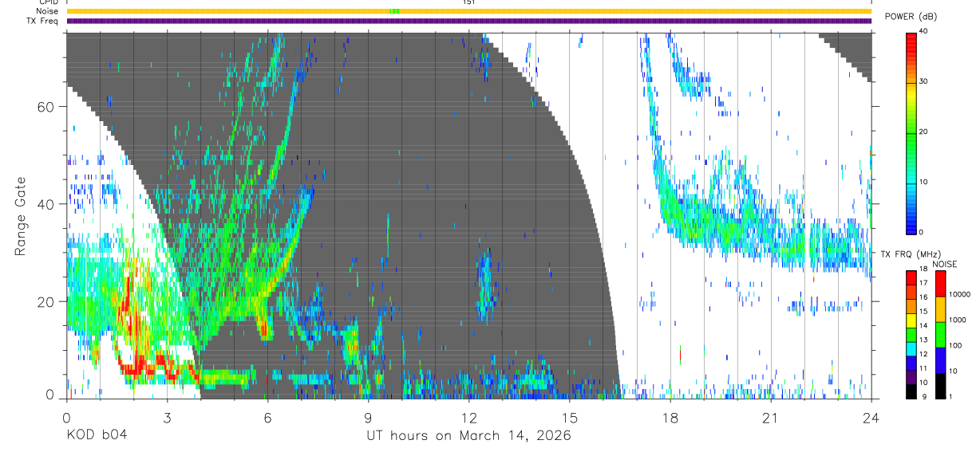Click the purple swatch in TX FRQ color bar
Viewport: 980px width, 452px height.
point(911,377)
